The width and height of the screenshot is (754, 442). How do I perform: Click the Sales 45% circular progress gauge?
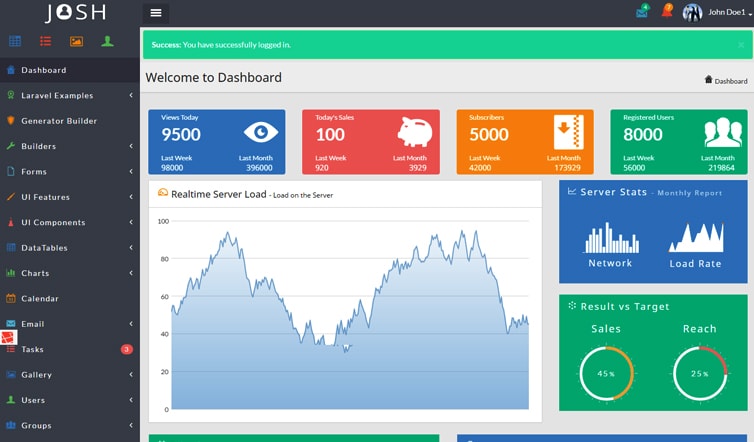(x=606, y=373)
